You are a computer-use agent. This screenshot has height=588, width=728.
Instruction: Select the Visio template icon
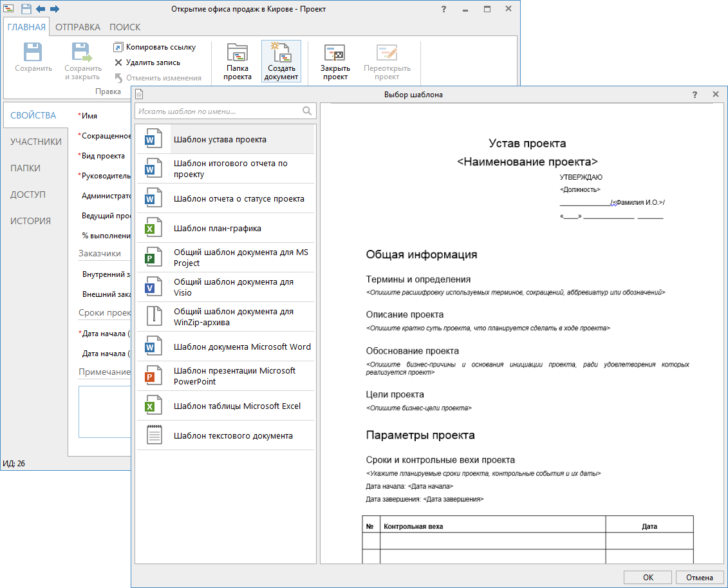154,287
